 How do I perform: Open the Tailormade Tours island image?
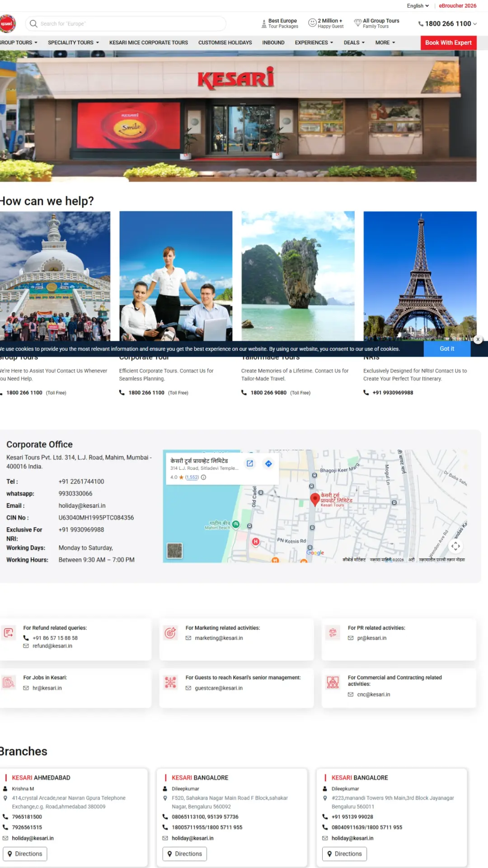pos(298,276)
